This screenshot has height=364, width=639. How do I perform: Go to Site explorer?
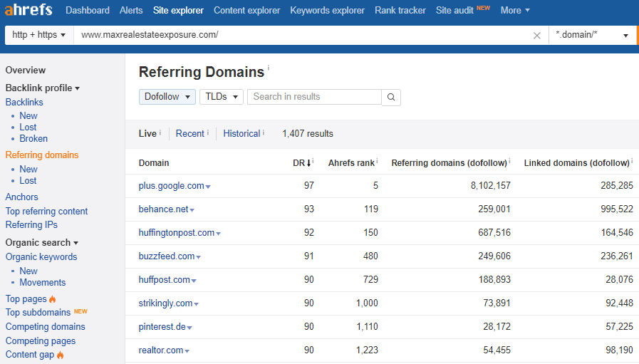tap(178, 10)
